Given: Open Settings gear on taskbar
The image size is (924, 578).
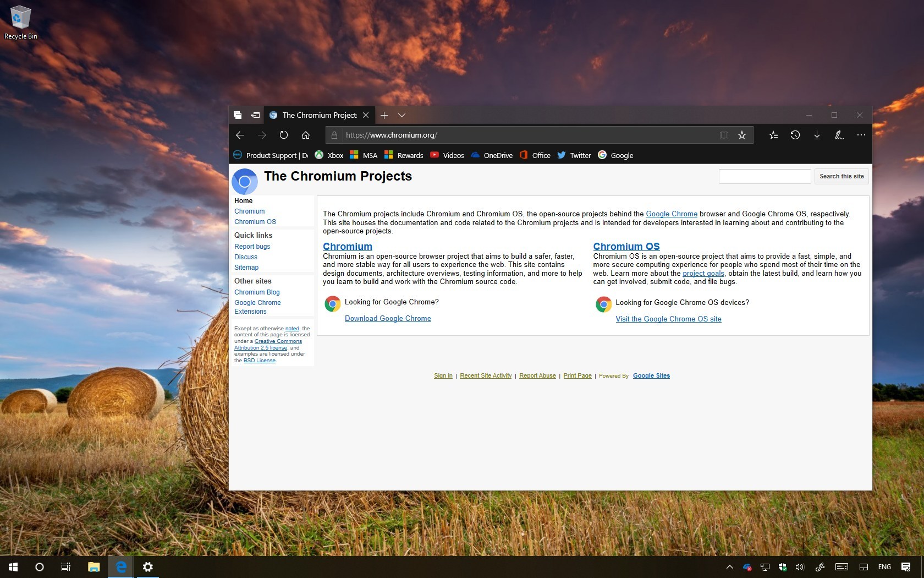Looking at the screenshot, I should click(147, 567).
